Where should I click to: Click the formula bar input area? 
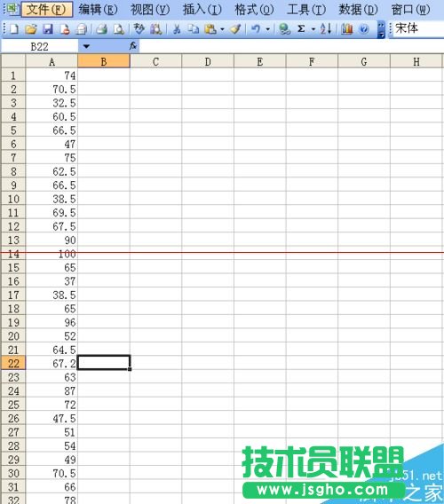[x=291, y=46]
